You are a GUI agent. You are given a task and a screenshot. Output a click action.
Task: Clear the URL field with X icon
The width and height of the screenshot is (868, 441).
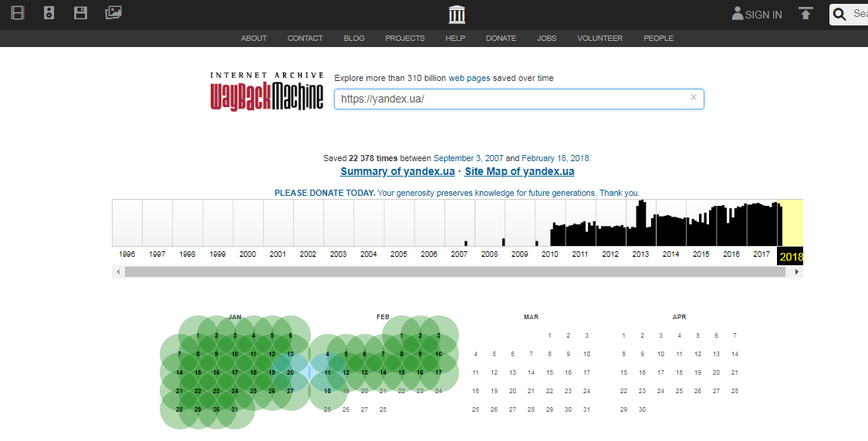coord(693,98)
